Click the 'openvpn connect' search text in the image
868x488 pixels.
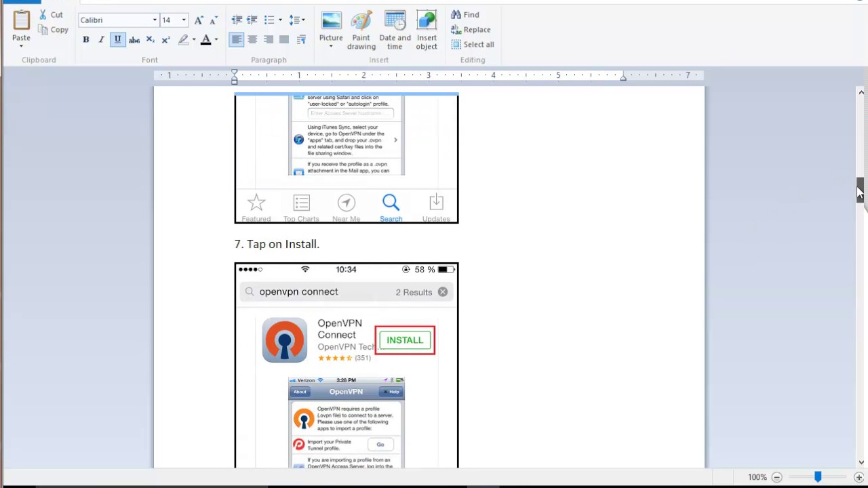tap(298, 292)
